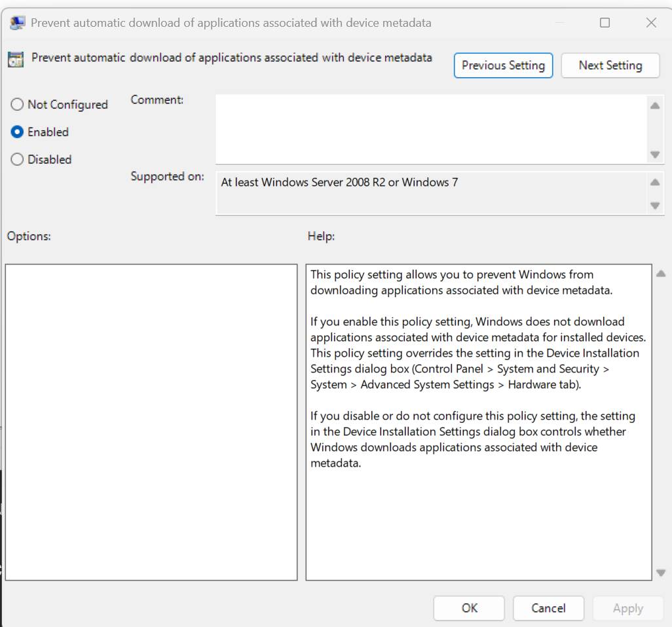Click Help pane scroll up arrow
672x627 pixels.
(x=661, y=273)
